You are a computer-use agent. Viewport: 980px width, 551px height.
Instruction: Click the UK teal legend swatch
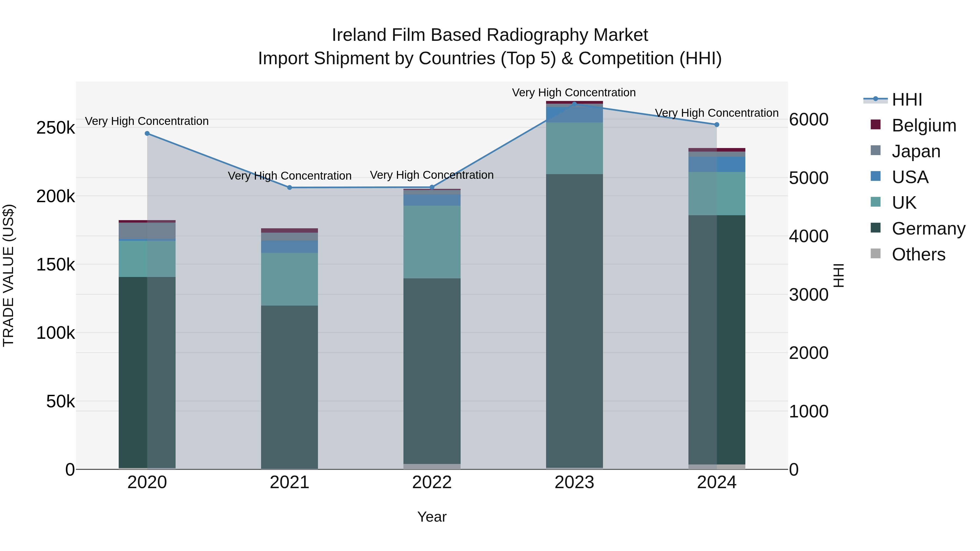pos(875,202)
